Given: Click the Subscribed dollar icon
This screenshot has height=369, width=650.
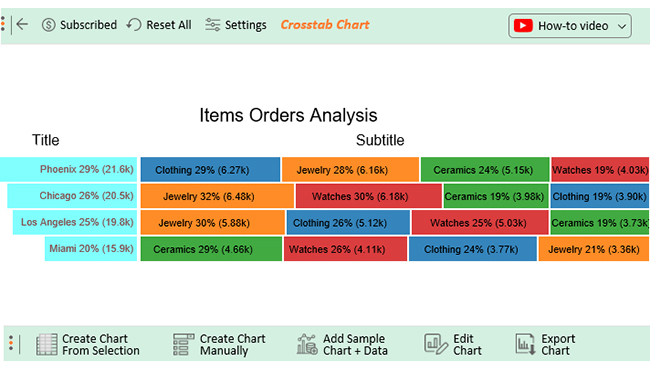Looking at the screenshot, I should pyautogui.click(x=49, y=25).
